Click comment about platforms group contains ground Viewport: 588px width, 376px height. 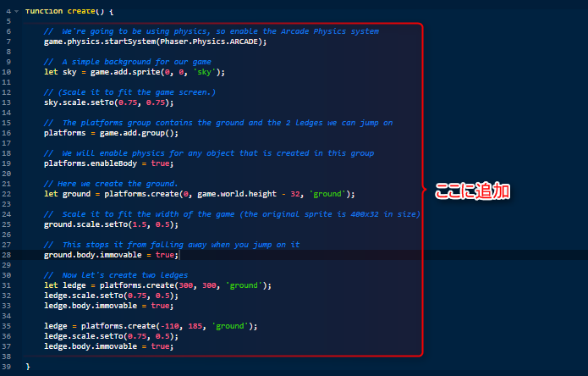pyautogui.click(x=218, y=123)
